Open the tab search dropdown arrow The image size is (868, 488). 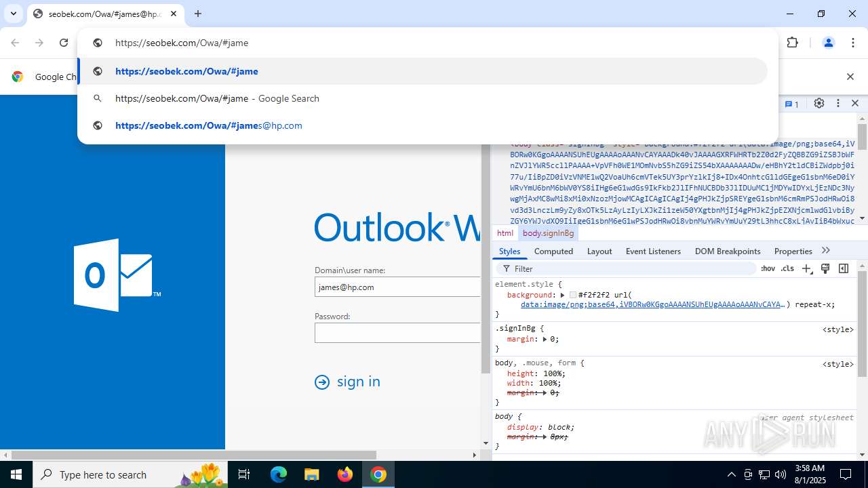pos(13,14)
